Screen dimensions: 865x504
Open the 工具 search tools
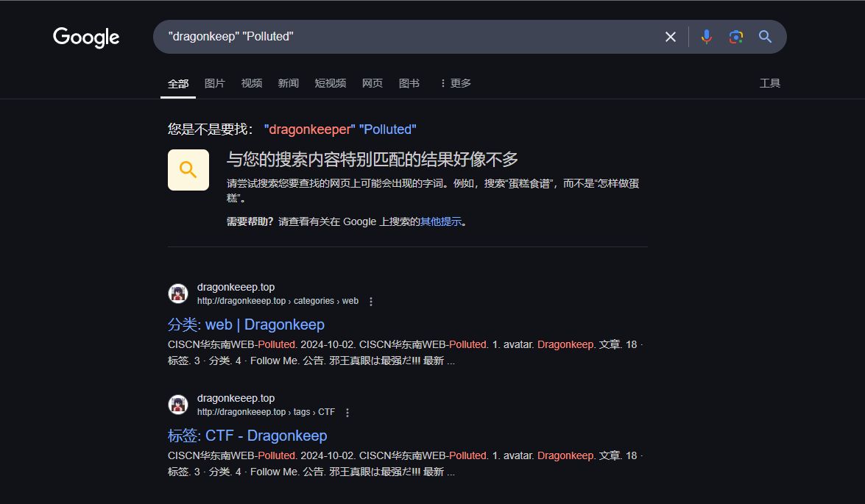(x=769, y=83)
